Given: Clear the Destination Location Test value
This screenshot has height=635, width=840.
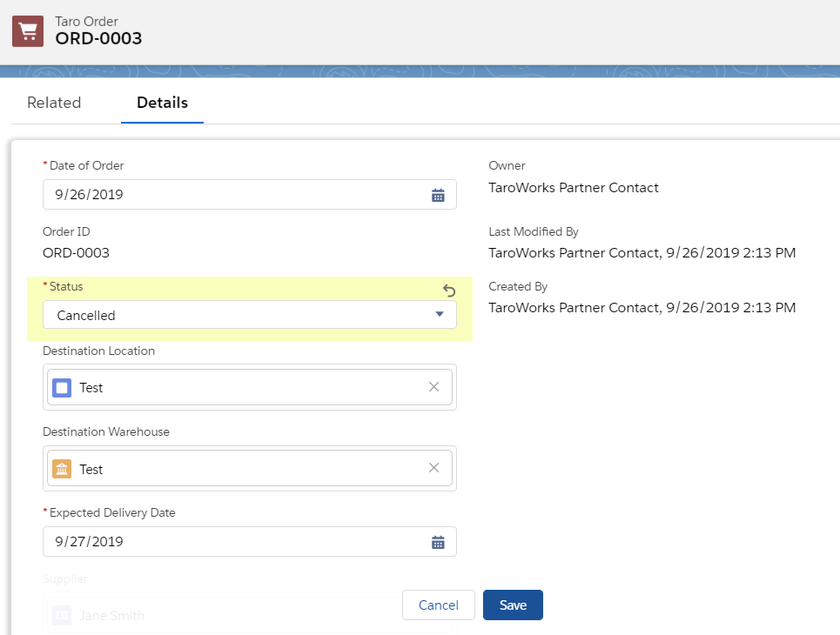Looking at the screenshot, I should 433,386.
